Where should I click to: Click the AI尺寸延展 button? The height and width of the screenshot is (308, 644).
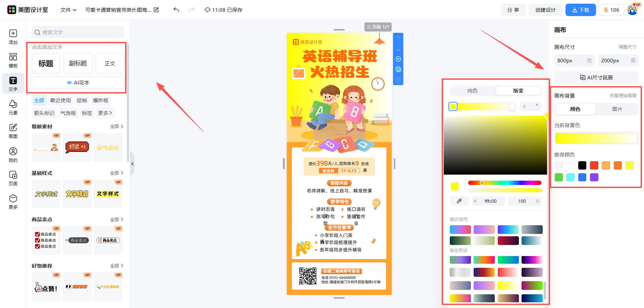[596, 77]
